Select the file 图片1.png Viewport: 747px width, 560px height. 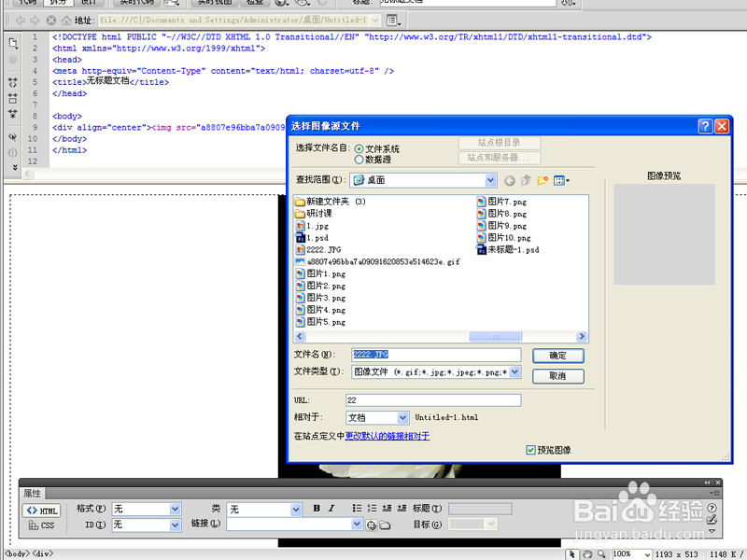click(x=320, y=273)
